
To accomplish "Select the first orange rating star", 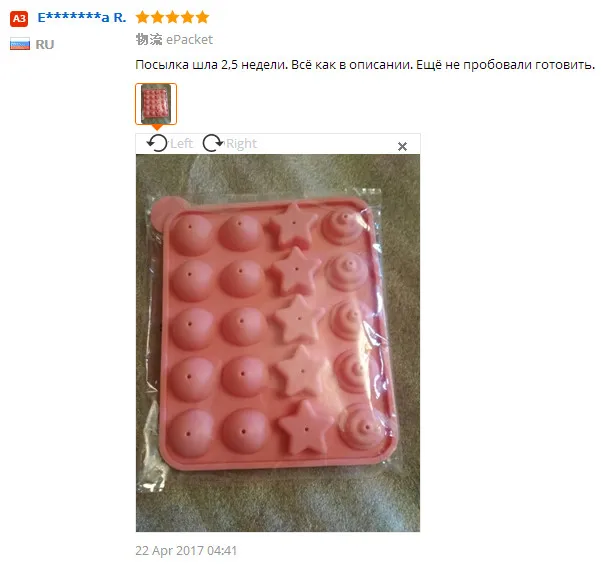I will (142, 17).
